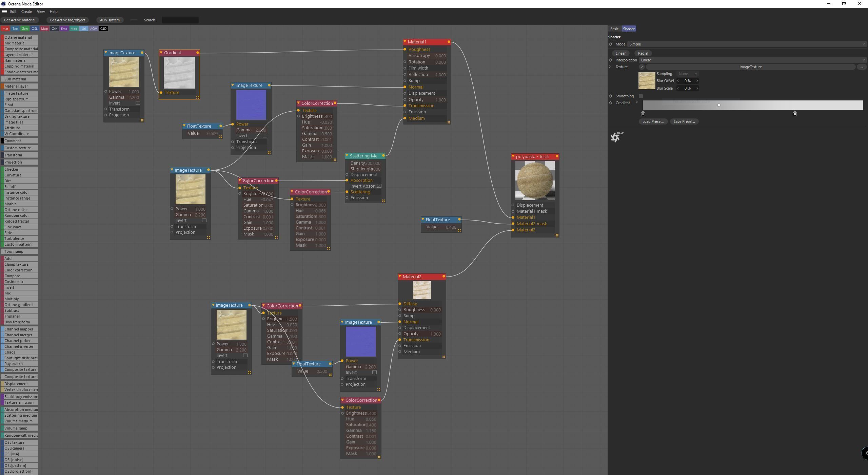Click the Load Preset button
This screenshot has width=868, height=475.
(x=653, y=121)
